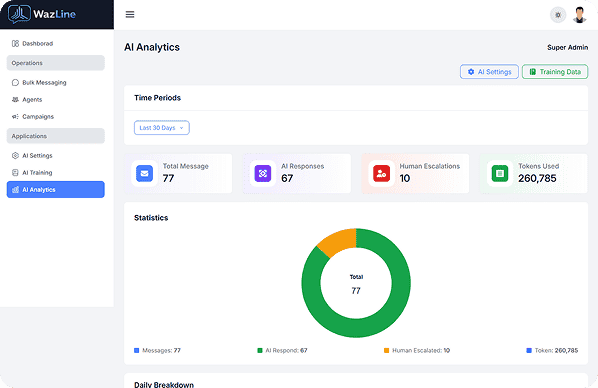Click the Tokens Used green icon

pyautogui.click(x=500, y=174)
